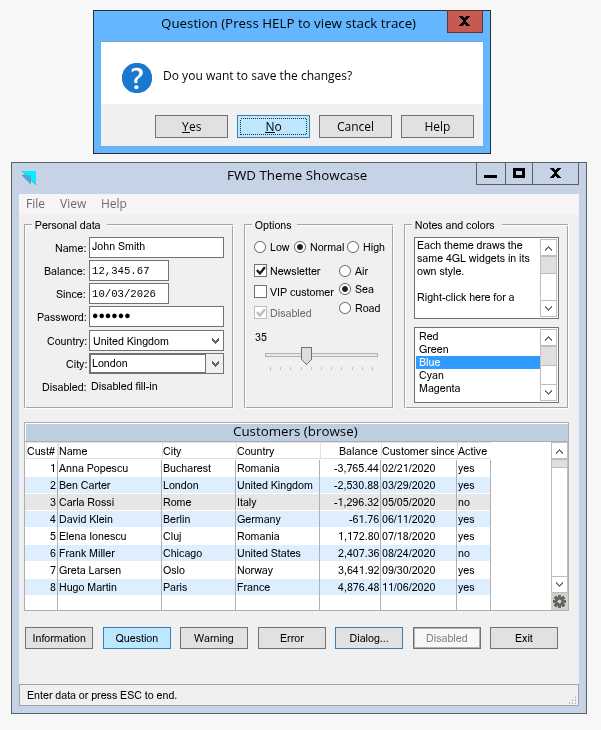
Task: Expand the City combo box arrow
Action: [x=215, y=364]
